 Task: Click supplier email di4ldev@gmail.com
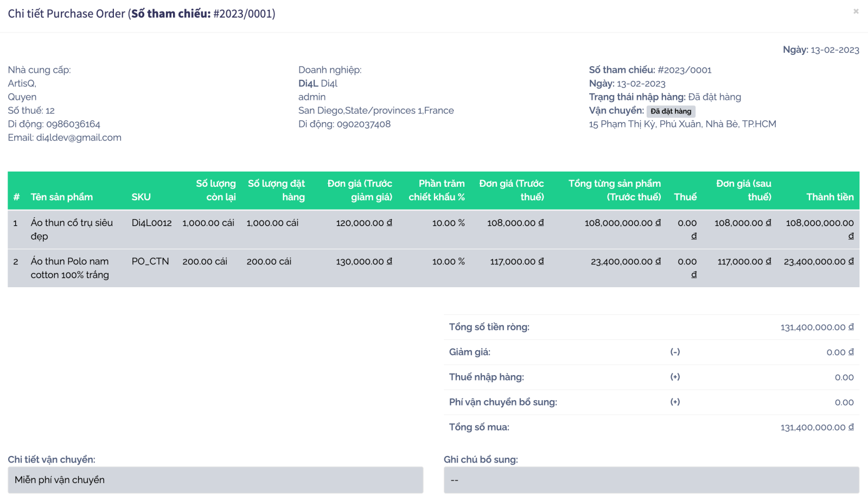(x=79, y=137)
